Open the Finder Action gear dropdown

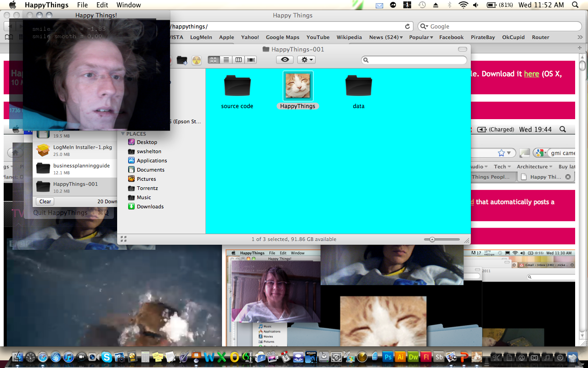point(306,60)
